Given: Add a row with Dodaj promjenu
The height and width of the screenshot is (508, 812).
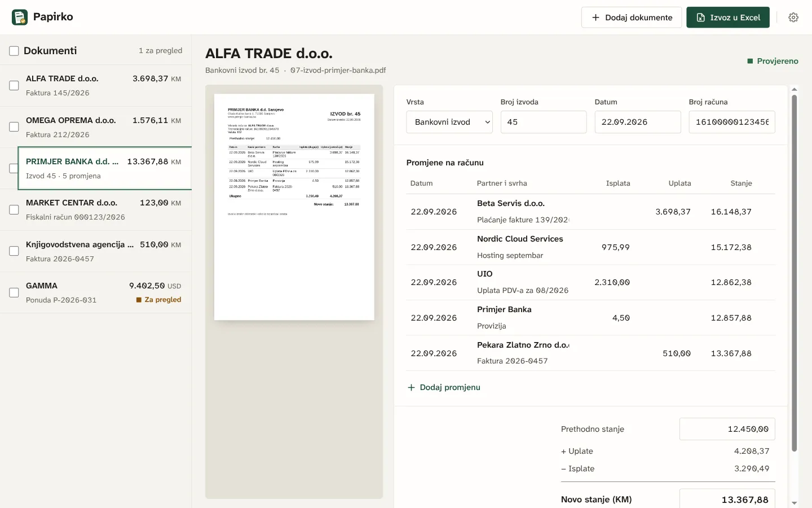Looking at the screenshot, I should click(x=444, y=387).
